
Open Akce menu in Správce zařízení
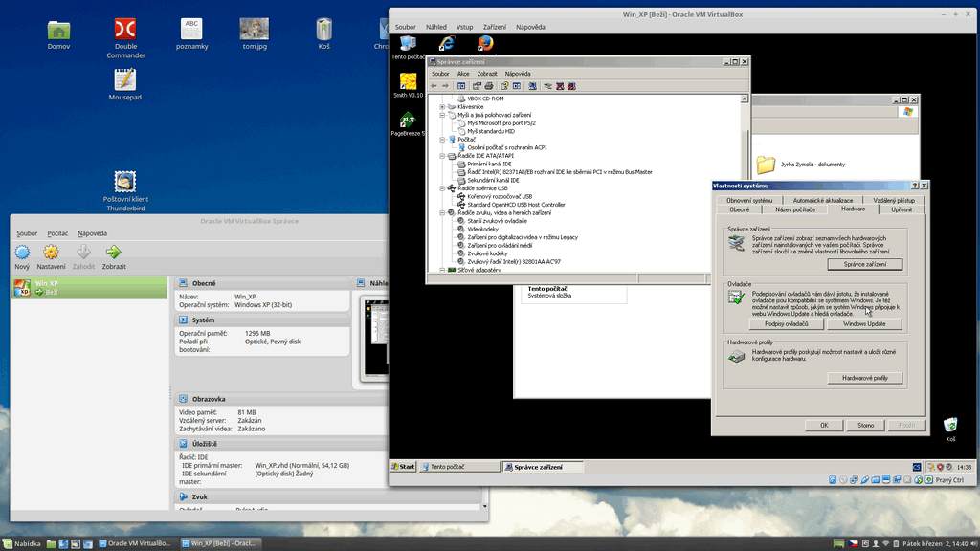(x=463, y=74)
